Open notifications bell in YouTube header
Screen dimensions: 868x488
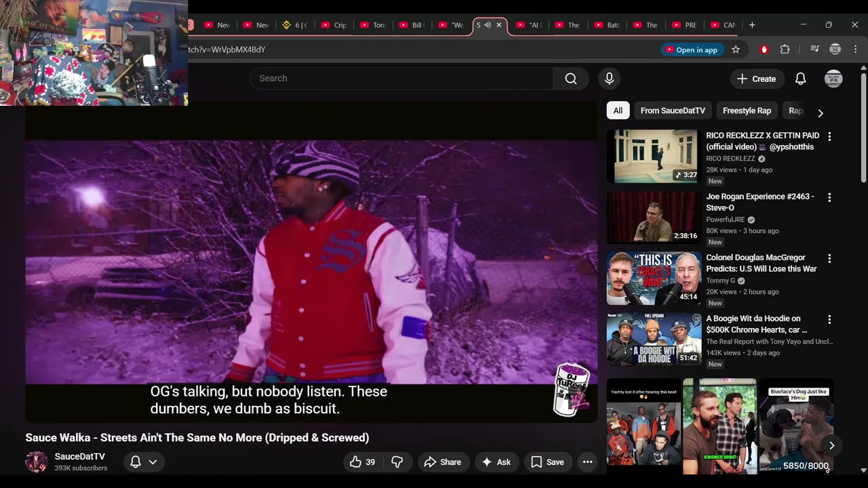point(800,79)
